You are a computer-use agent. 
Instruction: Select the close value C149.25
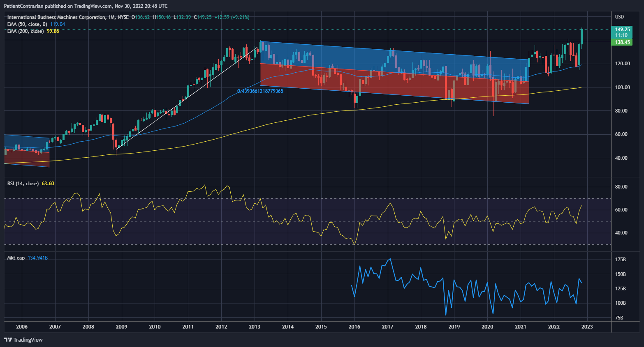click(203, 17)
